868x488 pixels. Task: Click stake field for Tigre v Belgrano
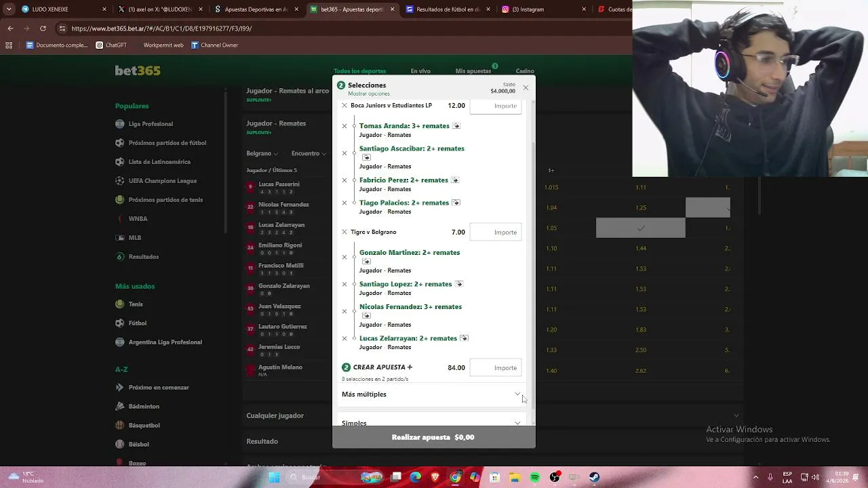(496, 232)
